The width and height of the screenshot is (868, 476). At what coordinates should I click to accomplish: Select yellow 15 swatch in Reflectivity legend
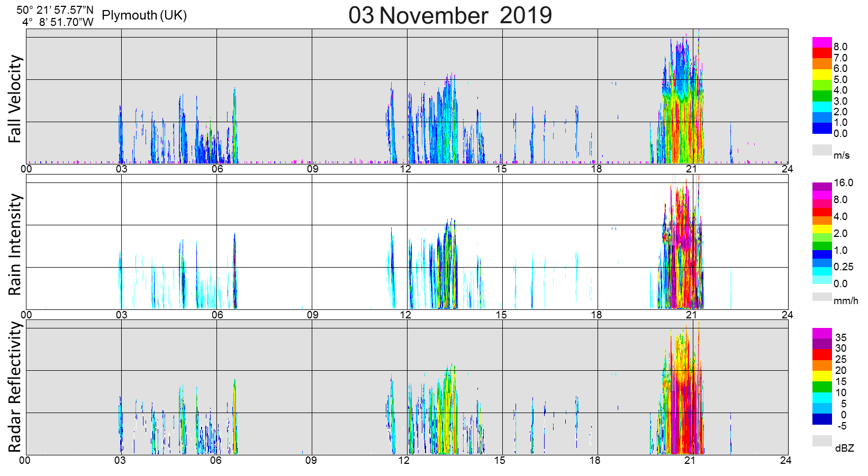pyautogui.click(x=822, y=376)
